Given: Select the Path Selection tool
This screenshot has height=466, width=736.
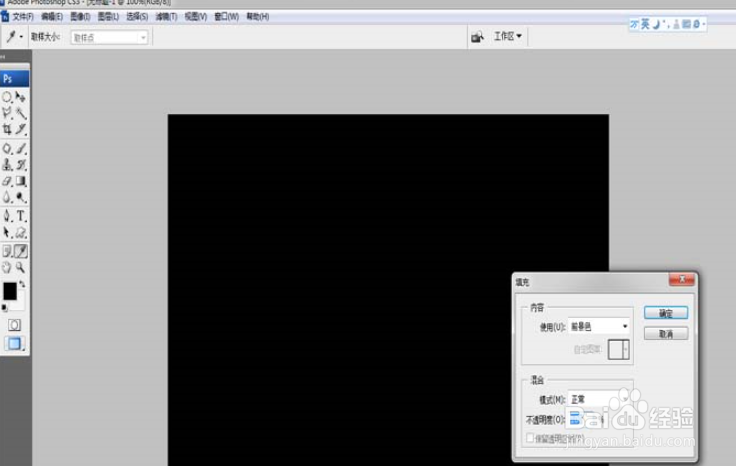Looking at the screenshot, I should click(7, 232).
